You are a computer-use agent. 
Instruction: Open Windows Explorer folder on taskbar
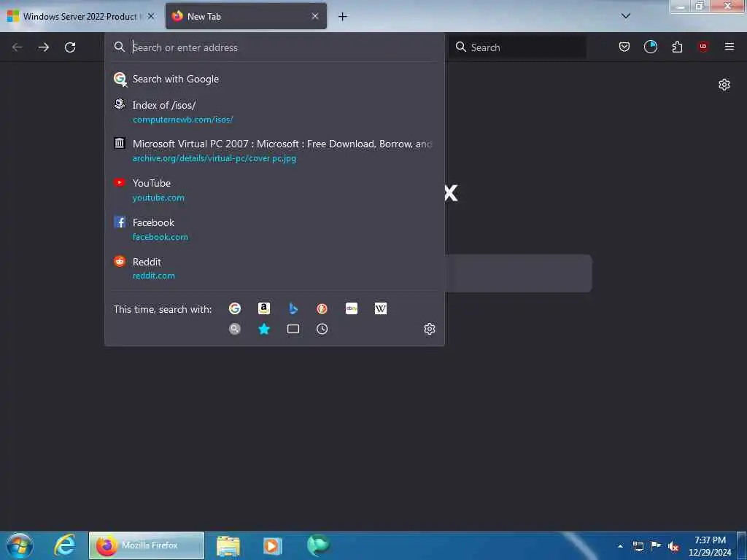point(228,545)
